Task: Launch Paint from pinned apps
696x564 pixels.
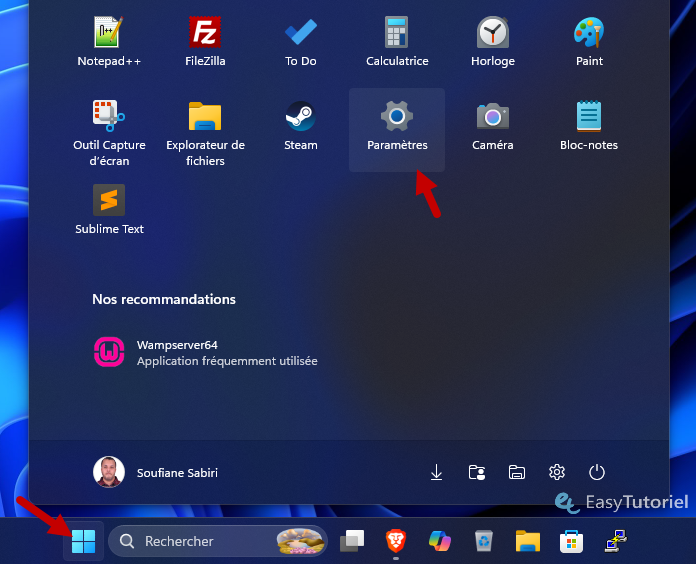Action: coord(589,41)
